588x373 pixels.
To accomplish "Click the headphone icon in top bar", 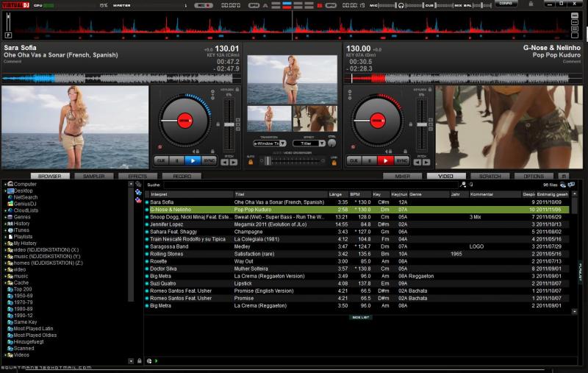I will 401,5.
